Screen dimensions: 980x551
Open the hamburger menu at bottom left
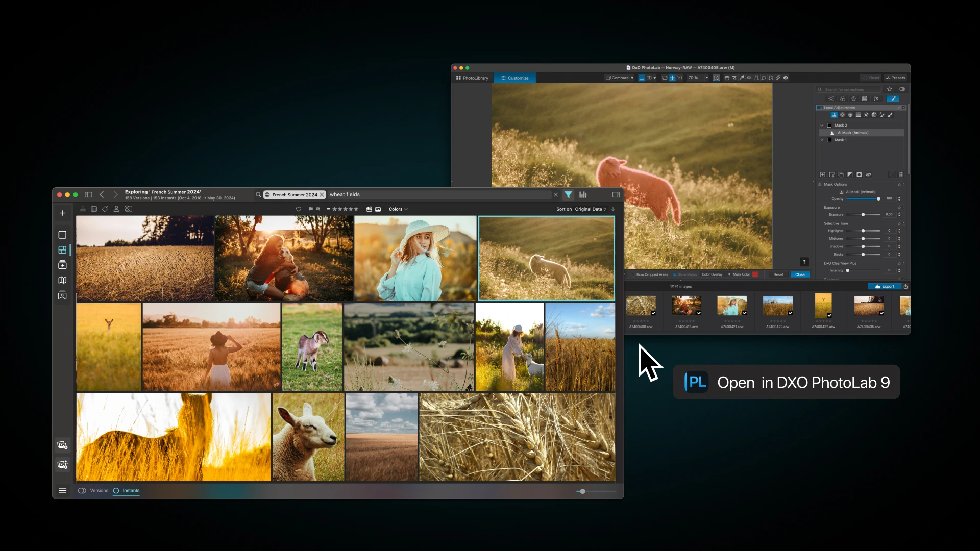click(x=62, y=490)
